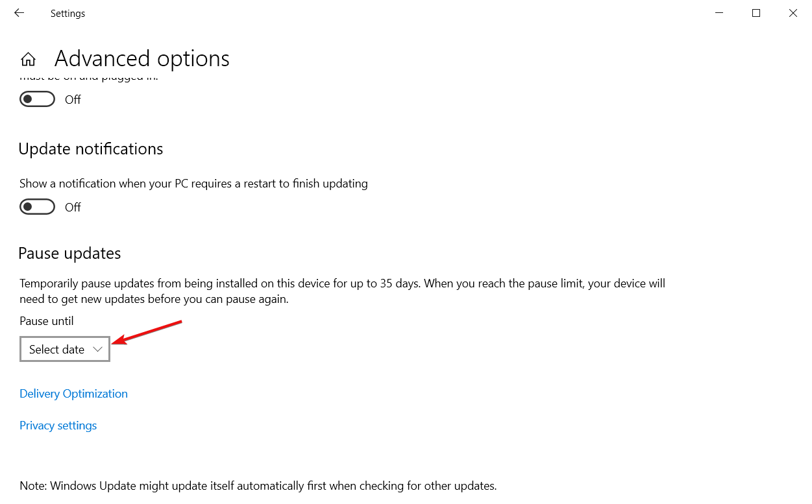Click the Pause updates section heading

69,253
